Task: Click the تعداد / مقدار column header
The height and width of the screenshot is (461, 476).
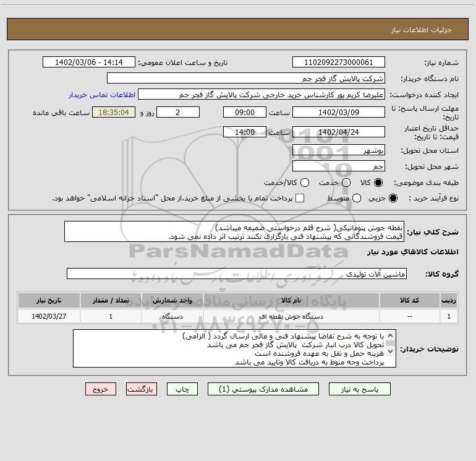Action: [111, 301]
